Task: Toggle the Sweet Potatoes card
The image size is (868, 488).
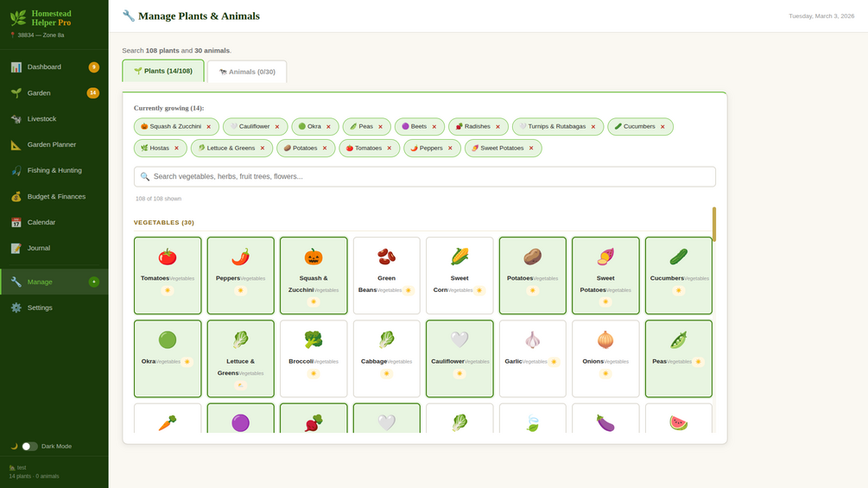Action: pyautogui.click(x=605, y=276)
